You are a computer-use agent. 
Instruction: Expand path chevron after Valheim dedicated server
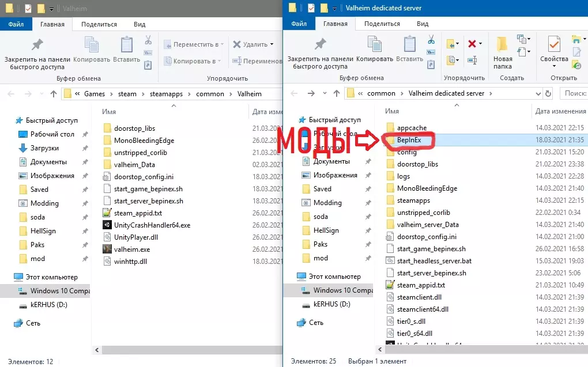point(491,93)
